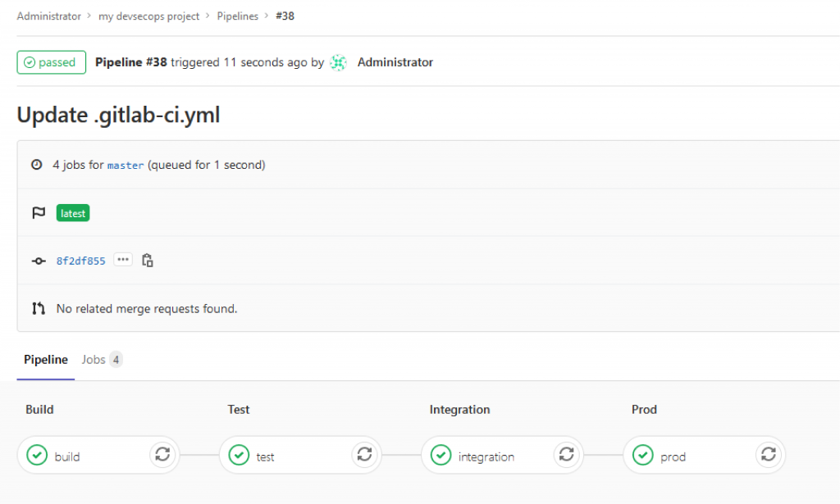This screenshot has height=504, width=840.
Task: Retry the test job
Action: pos(364,454)
